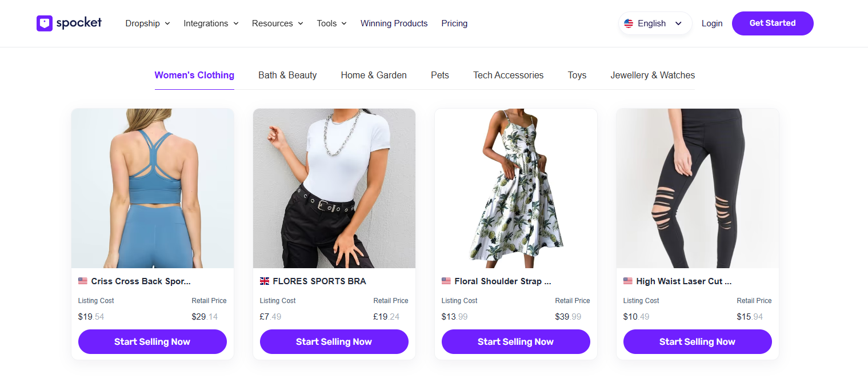Expand the Resources menu
Image resolution: width=868 pixels, height=386 pixels.
coord(273,23)
